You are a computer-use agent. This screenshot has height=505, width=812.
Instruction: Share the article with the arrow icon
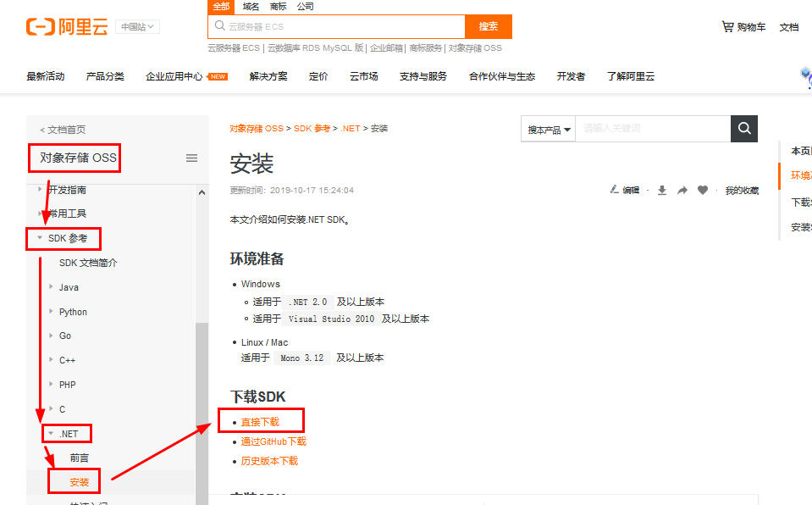(682, 191)
